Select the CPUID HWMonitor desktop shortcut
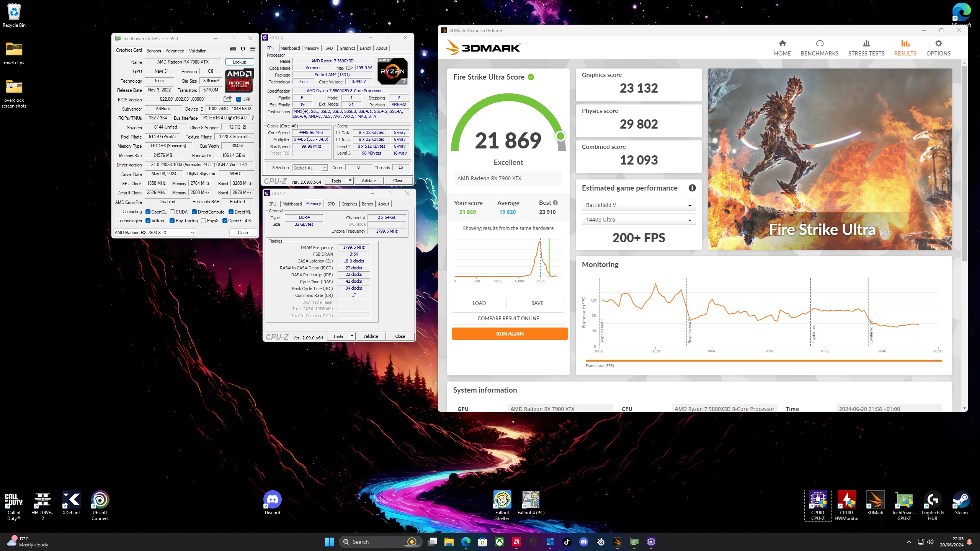Viewport: 980px width, 551px height. (847, 506)
